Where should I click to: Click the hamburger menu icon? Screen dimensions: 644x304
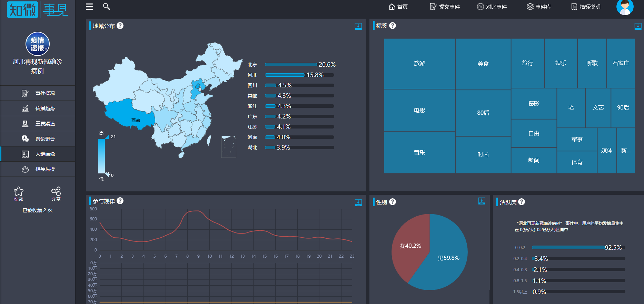pyautogui.click(x=89, y=7)
